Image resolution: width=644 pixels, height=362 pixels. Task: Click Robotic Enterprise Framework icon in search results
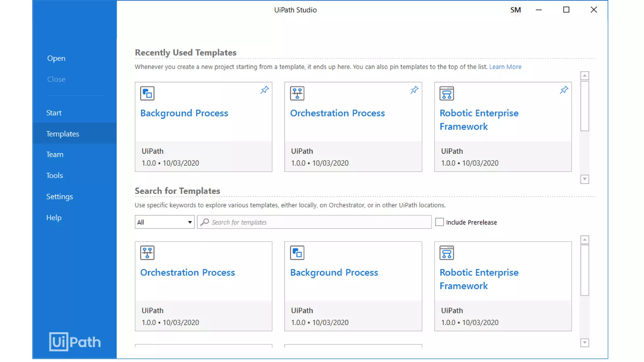pyautogui.click(x=447, y=253)
